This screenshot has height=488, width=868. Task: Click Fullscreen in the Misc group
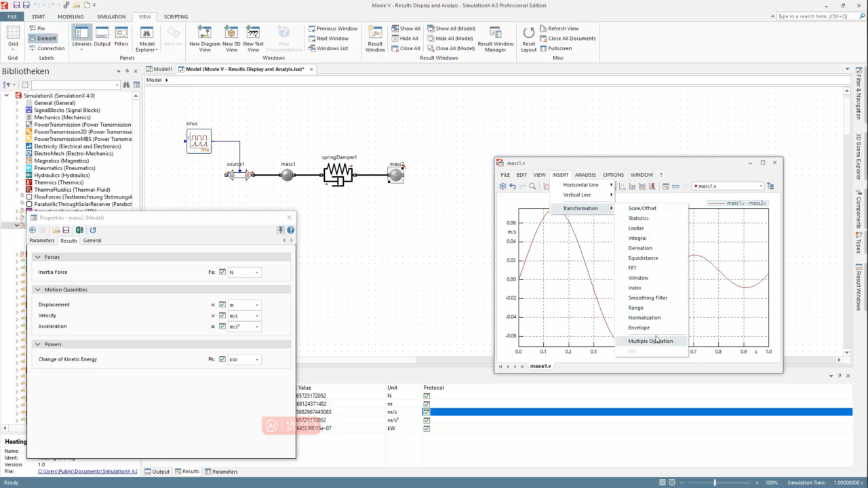click(x=555, y=49)
